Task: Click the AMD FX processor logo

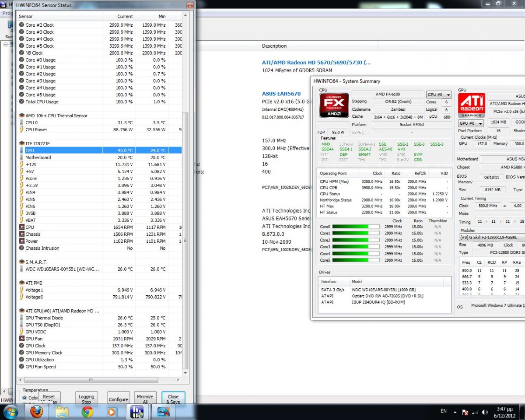Action: [x=334, y=105]
